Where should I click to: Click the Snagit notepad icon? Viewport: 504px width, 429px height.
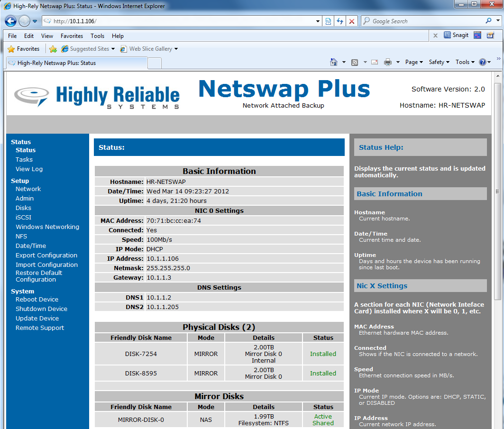[x=490, y=35]
